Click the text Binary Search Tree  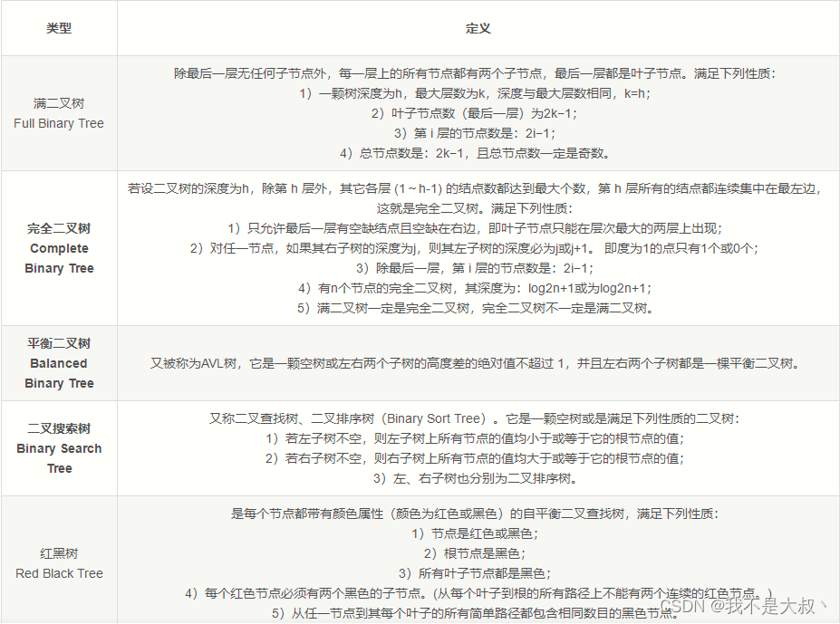pos(59,458)
